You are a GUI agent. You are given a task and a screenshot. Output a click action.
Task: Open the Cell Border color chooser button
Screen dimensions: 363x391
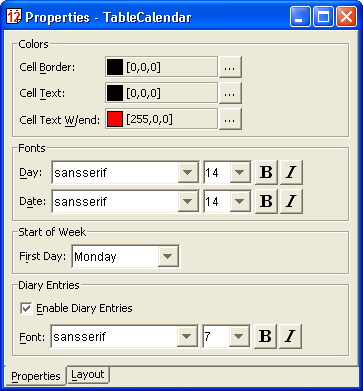[x=230, y=67]
